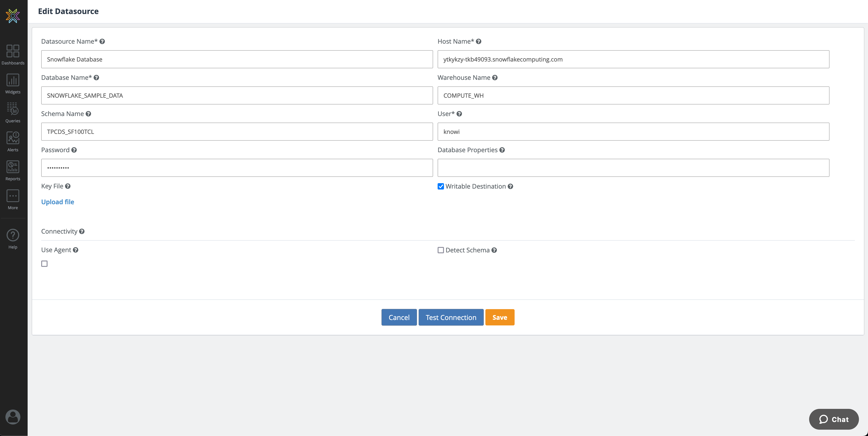Show help tooltip for Warehouse Name
This screenshot has height=436, width=868.
click(495, 78)
